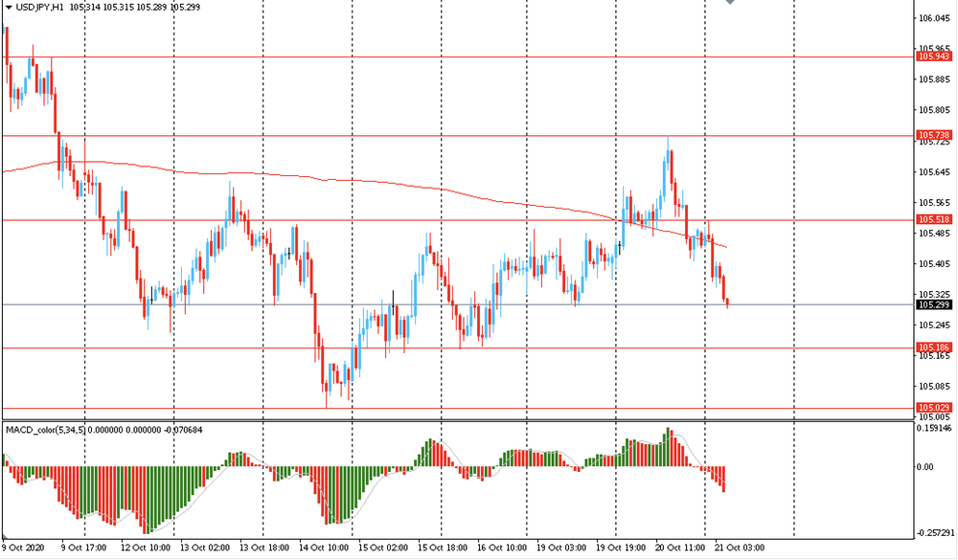Click the 105.645 price scale label
Image resolution: width=958 pixels, height=560 pixels.
point(935,172)
